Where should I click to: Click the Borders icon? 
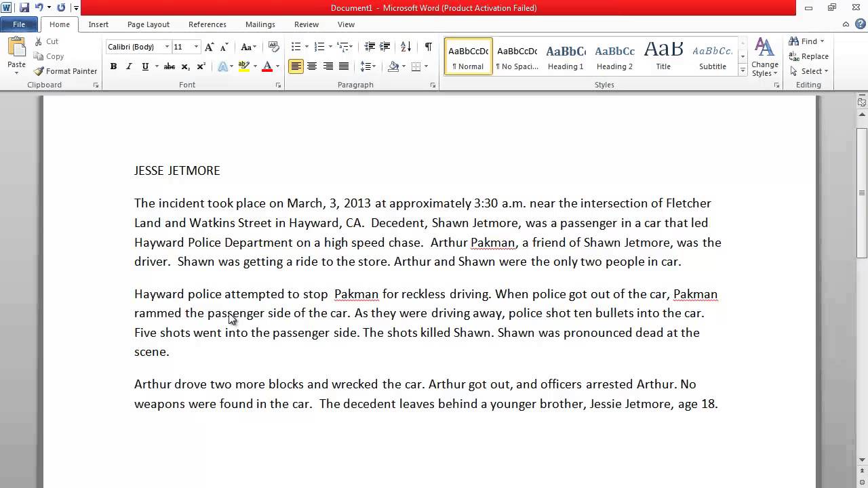point(416,66)
